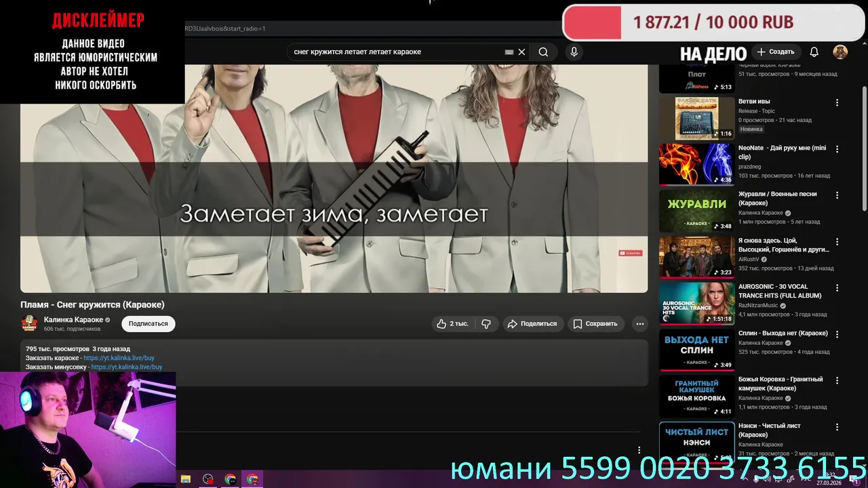Play the ВЫХОДА НЕТ СПЛИН thumbnail
This screenshot has height=488, width=868.
tap(696, 350)
